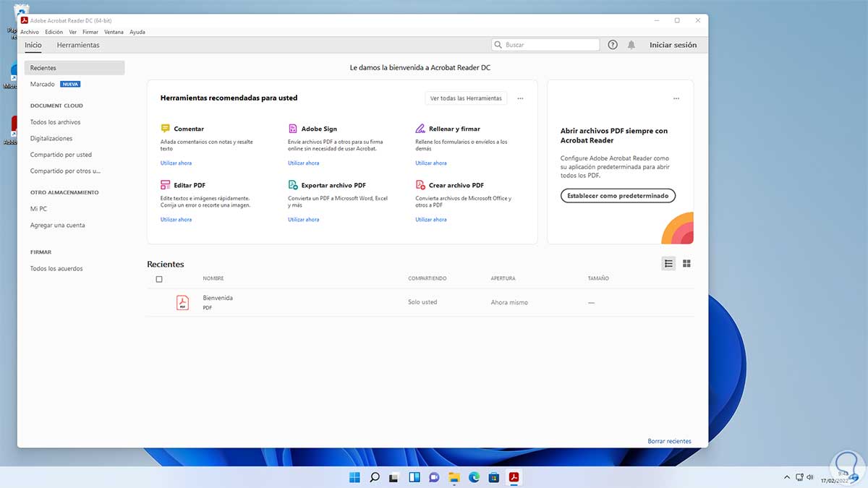This screenshot has width=868, height=488.
Task: Switch to the Herramientas tab
Action: tap(78, 45)
